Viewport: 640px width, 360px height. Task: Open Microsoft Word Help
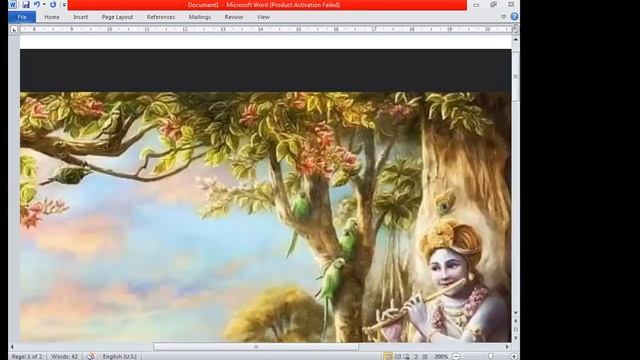click(x=514, y=17)
